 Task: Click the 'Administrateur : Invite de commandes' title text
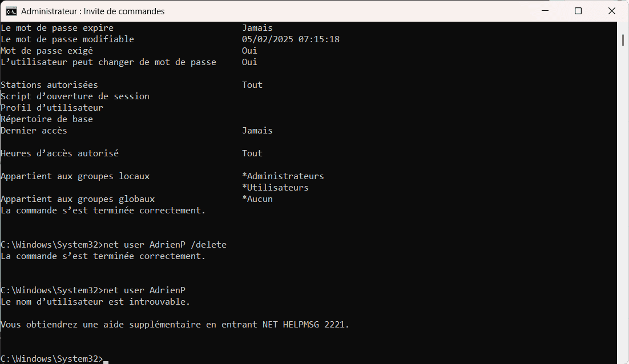tap(92, 11)
